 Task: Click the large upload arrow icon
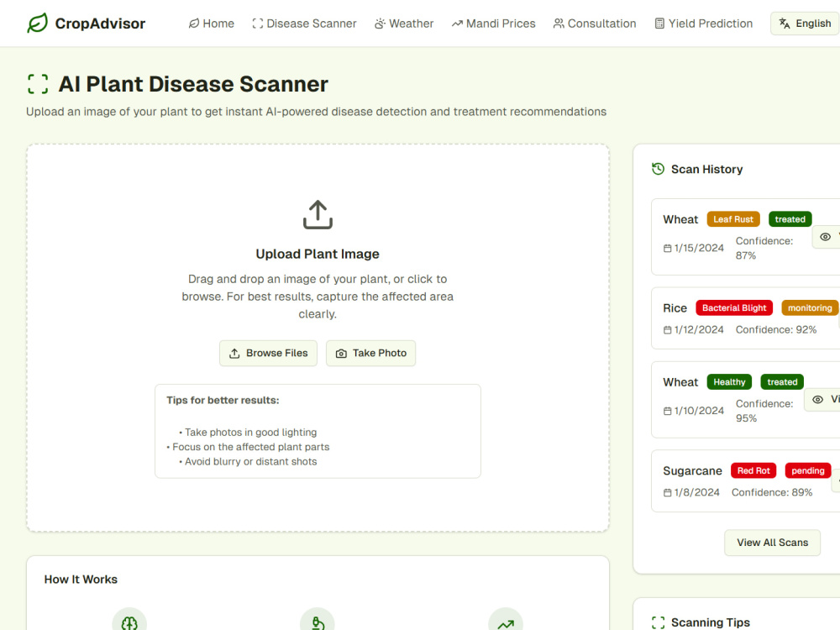(318, 215)
